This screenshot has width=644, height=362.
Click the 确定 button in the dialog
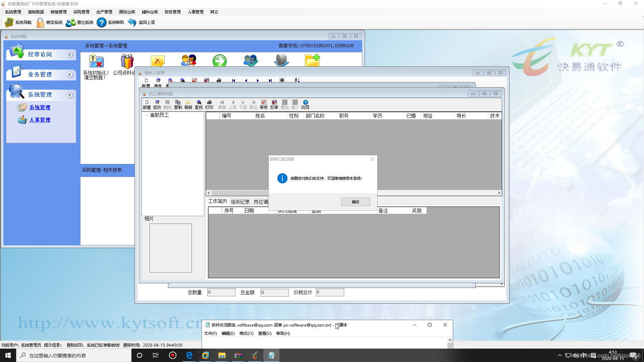click(355, 202)
